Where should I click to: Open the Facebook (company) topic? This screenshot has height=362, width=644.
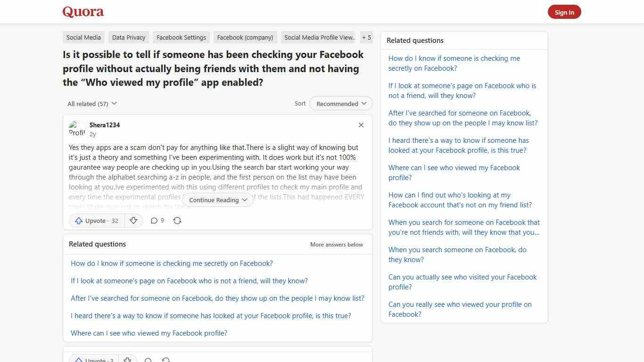(245, 37)
